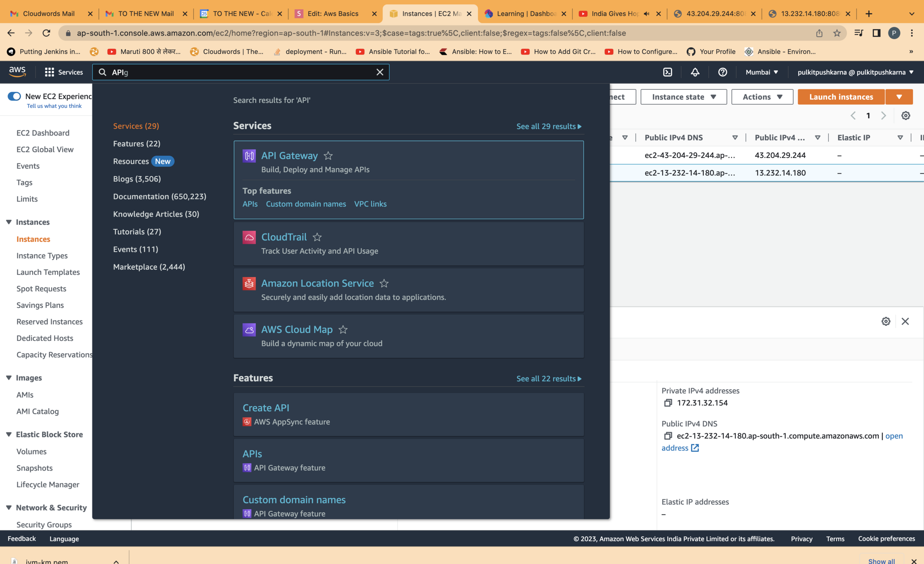Open table preferences gear icon
This screenshot has height=564, width=924.
[x=906, y=116]
